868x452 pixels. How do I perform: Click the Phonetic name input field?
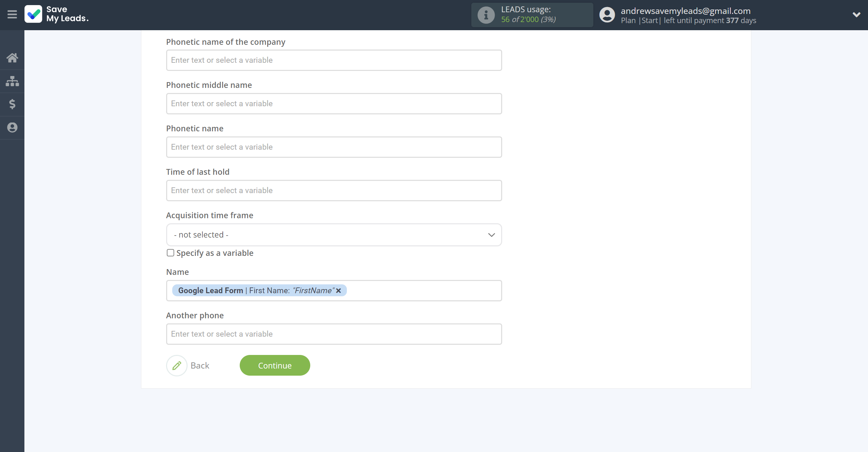(x=334, y=147)
